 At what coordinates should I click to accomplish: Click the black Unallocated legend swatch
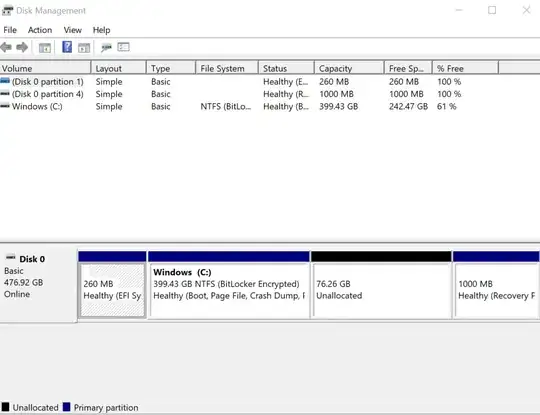(x=6, y=407)
